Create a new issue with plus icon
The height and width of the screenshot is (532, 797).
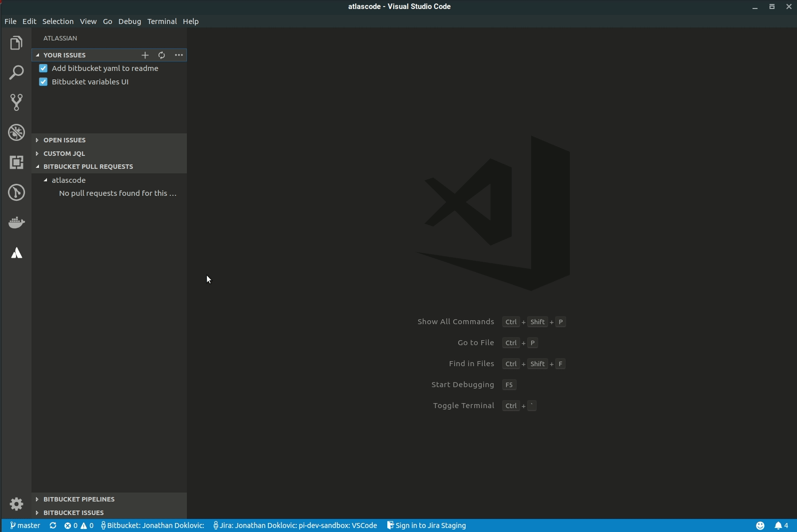[x=145, y=55]
